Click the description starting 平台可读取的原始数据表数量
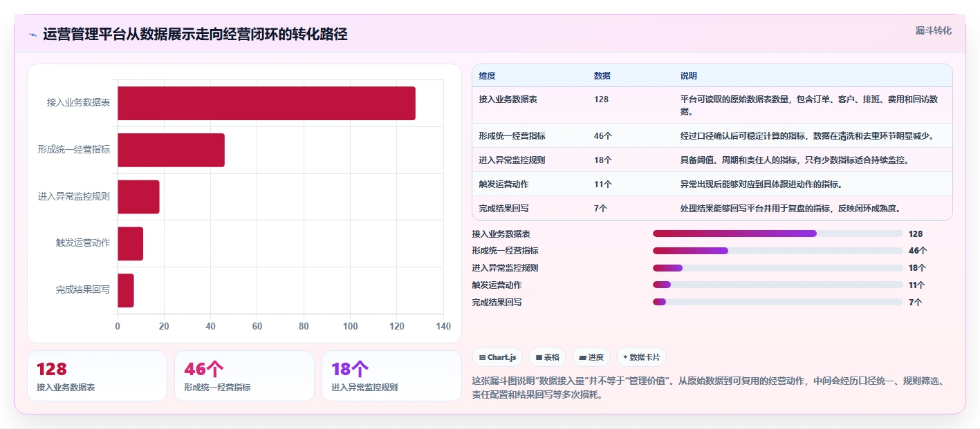The width and height of the screenshot is (980, 429). (x=809, y=105)
